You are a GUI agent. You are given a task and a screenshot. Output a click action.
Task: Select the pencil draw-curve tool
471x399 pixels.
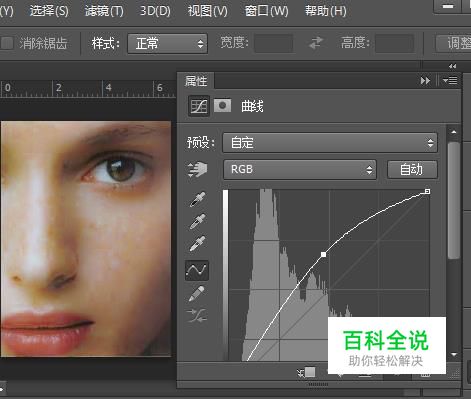[197, 294]
